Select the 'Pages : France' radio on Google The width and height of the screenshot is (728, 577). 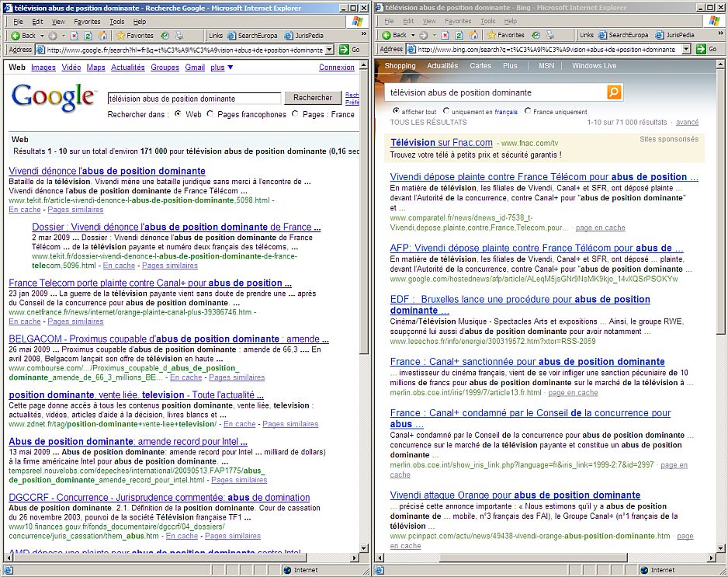(295, 114)
